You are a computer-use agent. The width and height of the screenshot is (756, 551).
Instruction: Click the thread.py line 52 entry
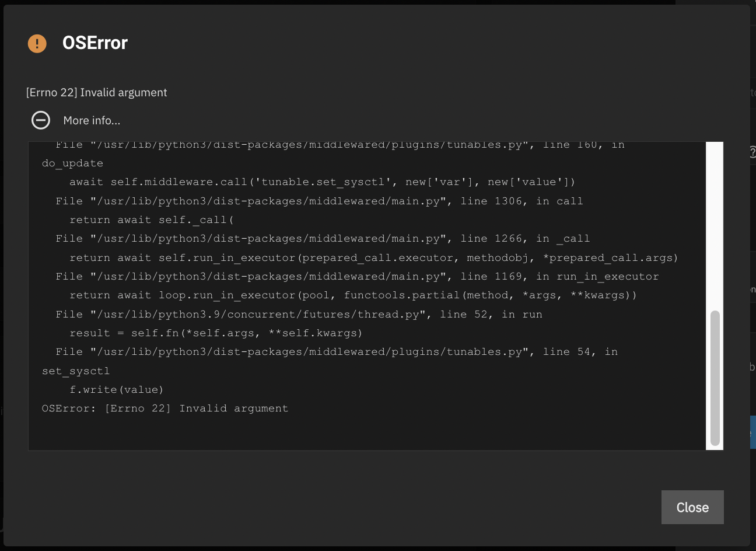[x=292, y=314]
